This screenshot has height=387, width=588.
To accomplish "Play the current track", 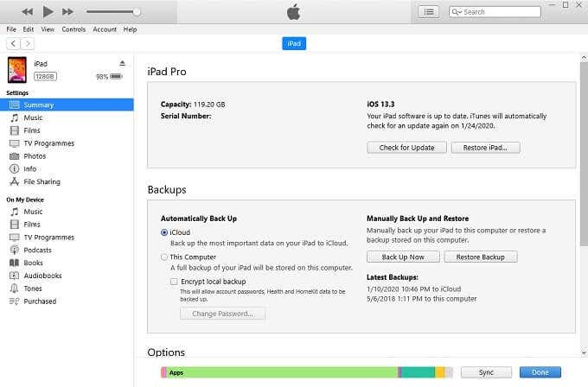I will coord(48,11).
